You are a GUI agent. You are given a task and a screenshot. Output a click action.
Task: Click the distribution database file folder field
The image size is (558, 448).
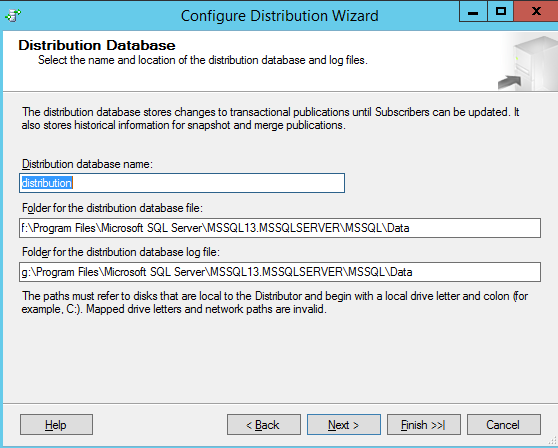tap(280, 228)
